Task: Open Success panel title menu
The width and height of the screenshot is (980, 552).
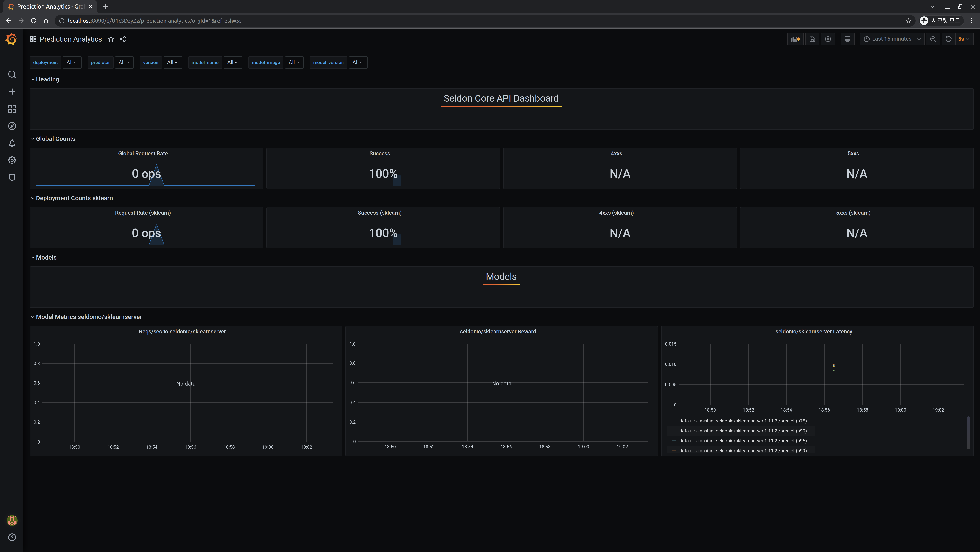Action: (x=379, y=154)
